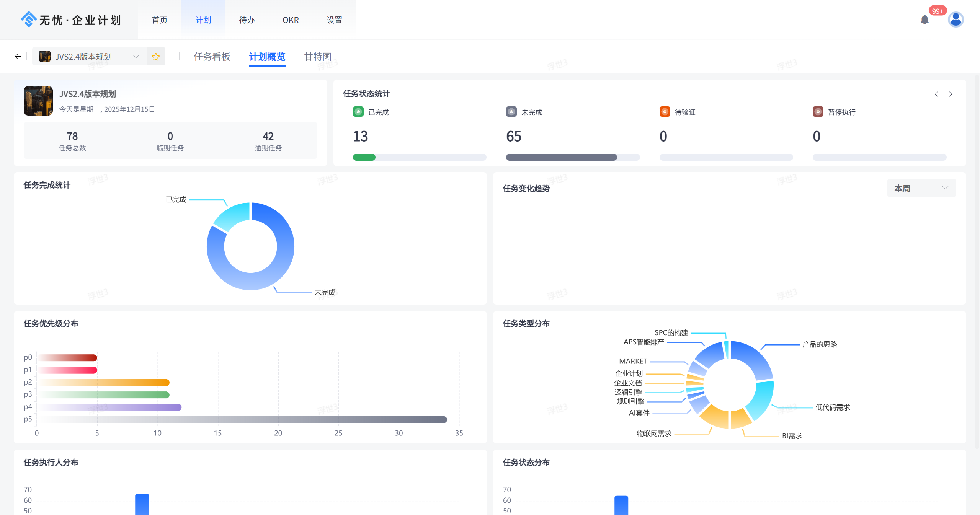Image resolution: width=980 pixels, height=515 pixels.
Task: Click the 42 逾期任务 statistic
Action: 268,141
